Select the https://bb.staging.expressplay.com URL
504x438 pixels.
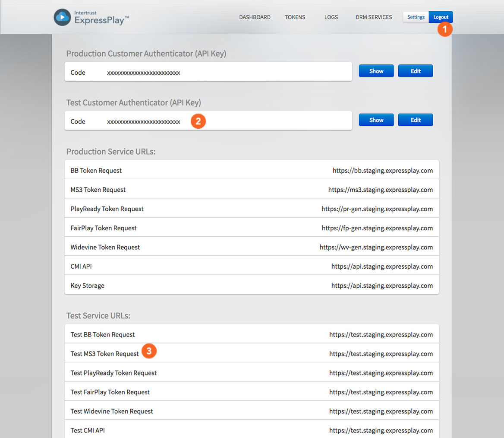point(382,171)
